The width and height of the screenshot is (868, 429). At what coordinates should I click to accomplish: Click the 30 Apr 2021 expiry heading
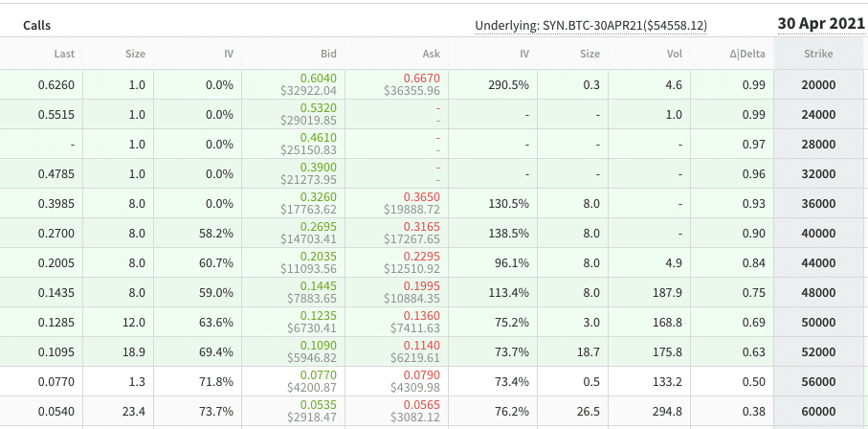[818, 23]
